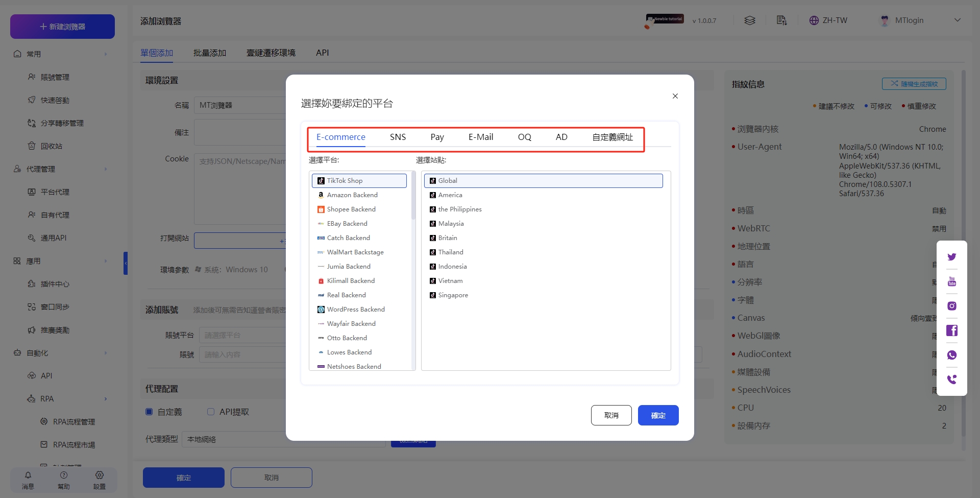
Task: Collapse the 代理管理 sidebar section
Action: pyautogui.click(x=106, y=169)
